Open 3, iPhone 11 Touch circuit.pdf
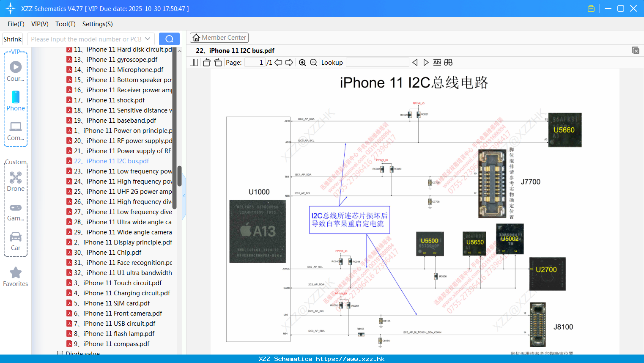The width and height of the screenshot is (644, 363). 114,283
